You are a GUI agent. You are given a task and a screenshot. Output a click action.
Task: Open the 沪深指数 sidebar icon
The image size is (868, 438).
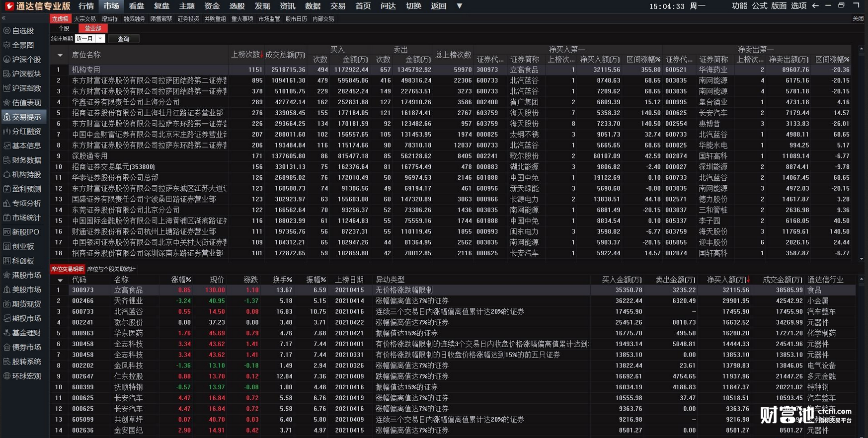[x=7, y=88]
